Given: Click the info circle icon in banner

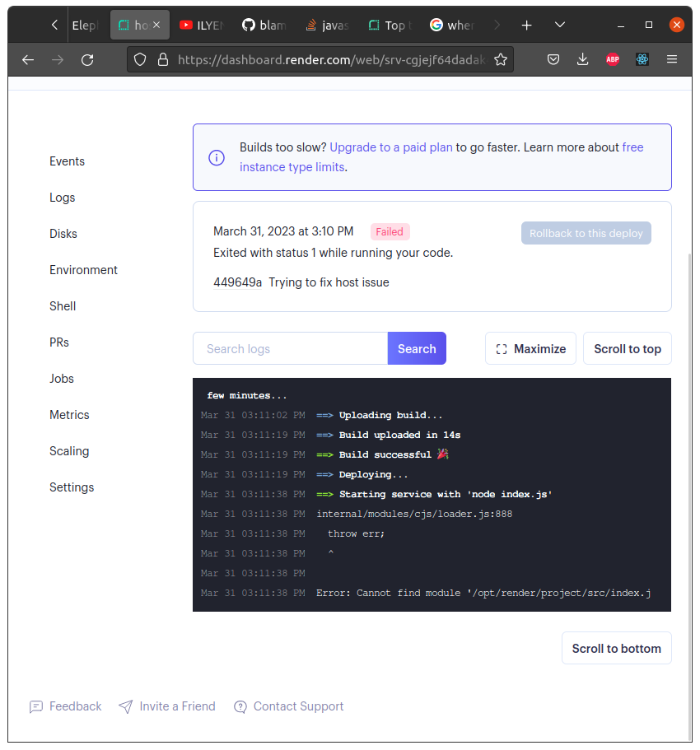Looking at the screenshot, I should 217,157.
